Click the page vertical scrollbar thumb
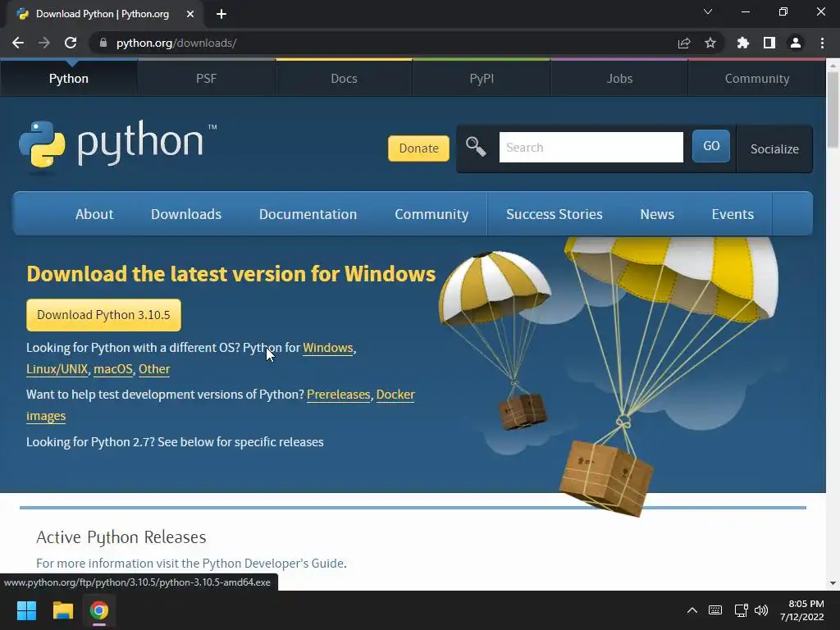This screenshot has height=630, width=840. coord(833,110)
